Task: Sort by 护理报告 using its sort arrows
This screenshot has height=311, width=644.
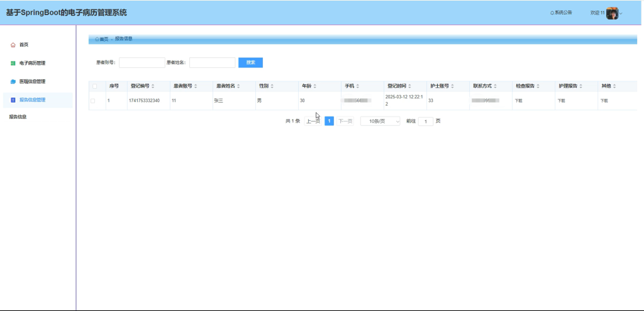Action: (580, 86)
